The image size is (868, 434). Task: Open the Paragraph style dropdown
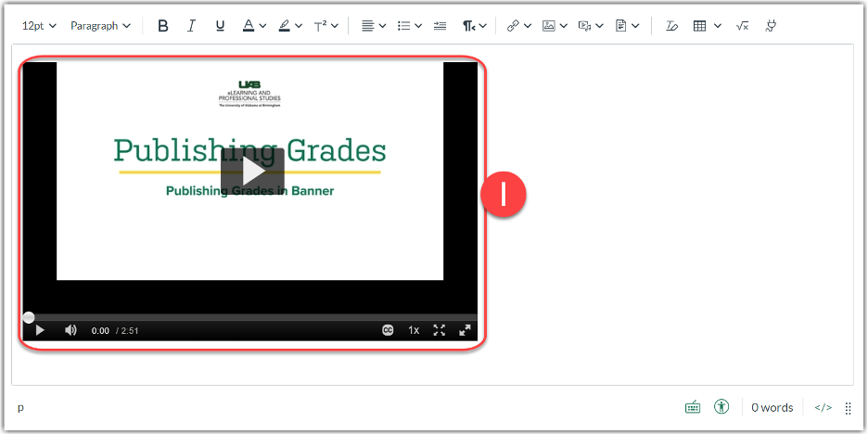coord(100,26)
